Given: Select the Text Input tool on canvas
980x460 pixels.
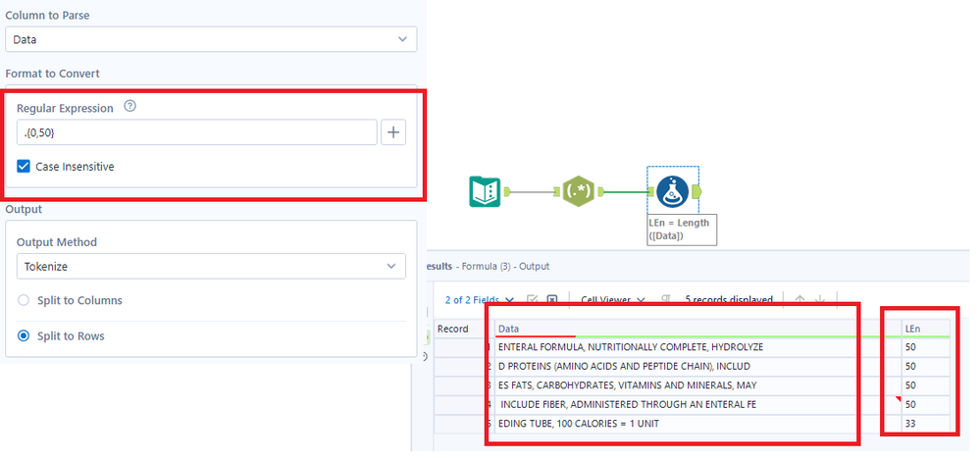Looking at the screenshot, I should 485,191.
